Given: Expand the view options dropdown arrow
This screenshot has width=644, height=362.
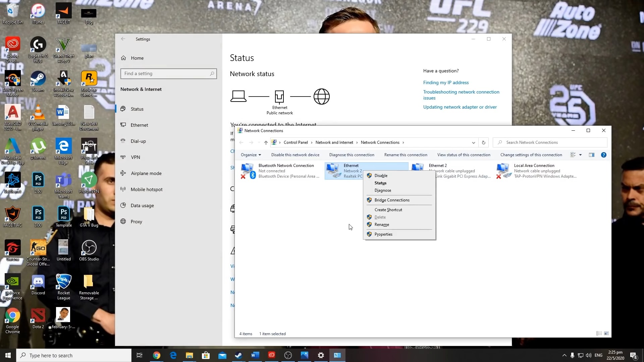Looking at the screenshot, I should pos(580,155).
